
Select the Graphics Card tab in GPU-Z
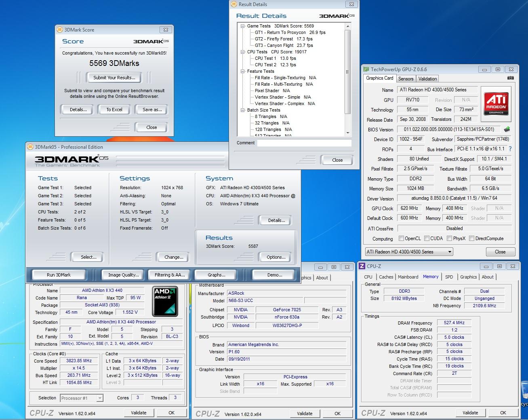(380, 78)
